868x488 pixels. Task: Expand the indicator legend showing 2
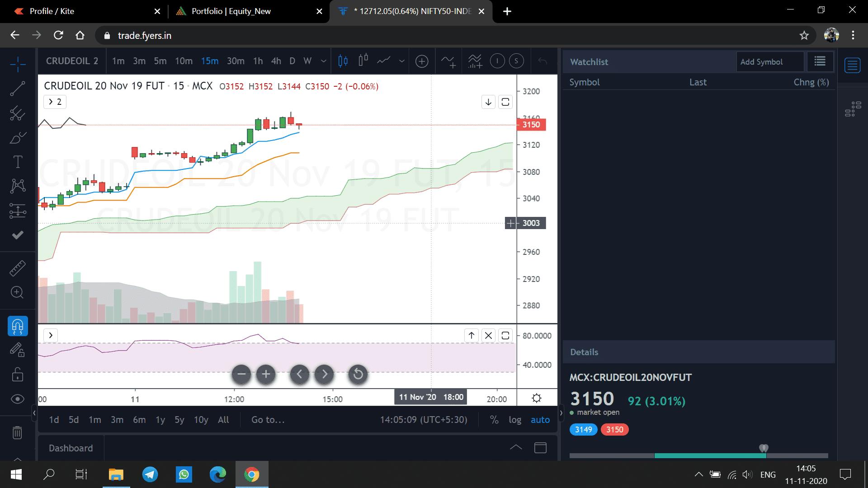(55, 102)
